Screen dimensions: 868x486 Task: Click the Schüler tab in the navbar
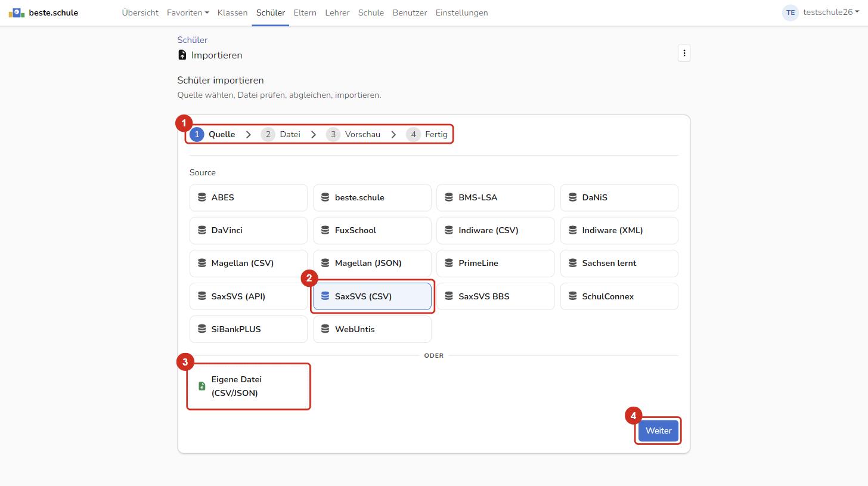click(x=271, y=13)
